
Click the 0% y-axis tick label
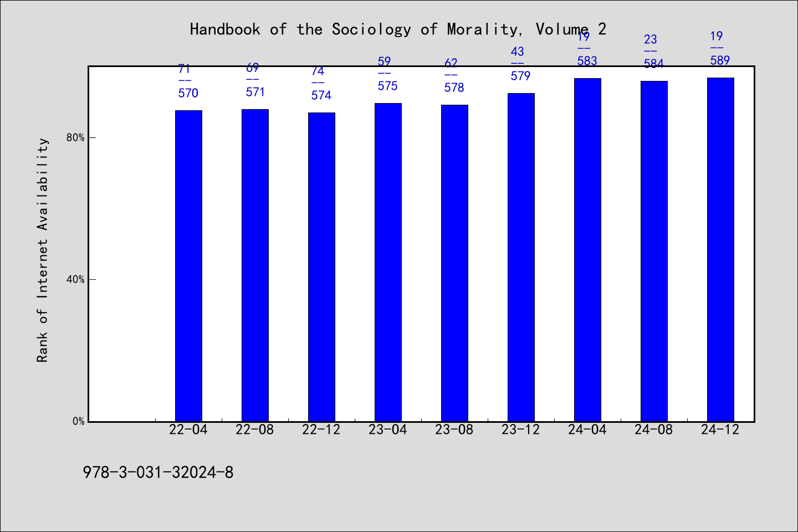tap(78, 421)
